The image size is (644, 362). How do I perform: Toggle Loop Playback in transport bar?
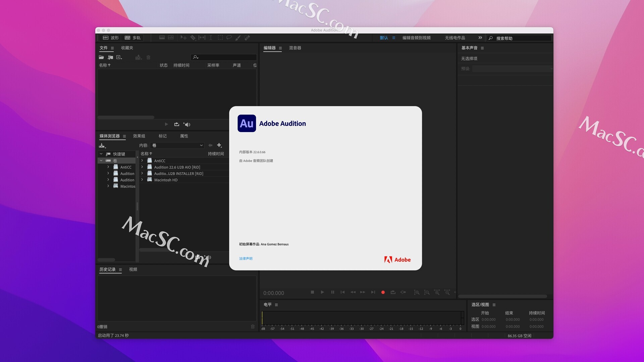[393, 292]
